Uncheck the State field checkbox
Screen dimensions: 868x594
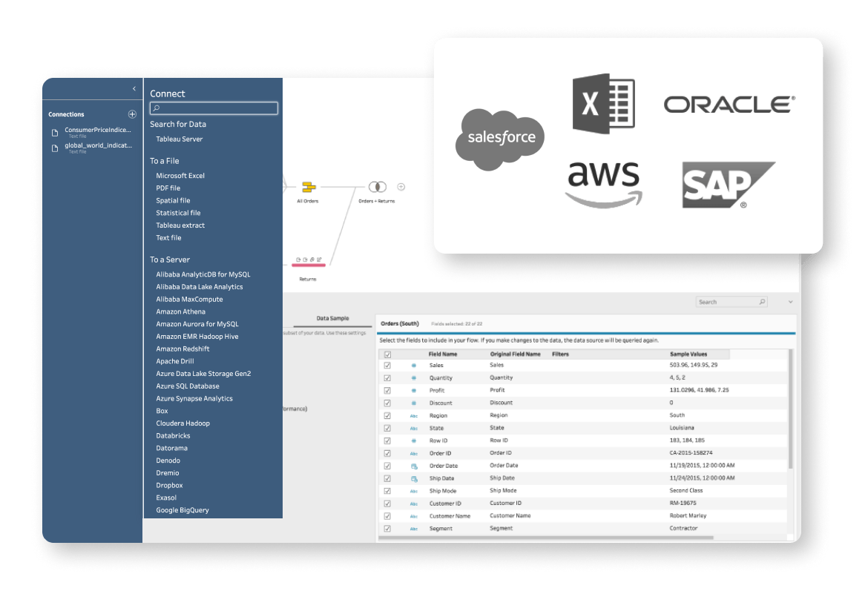click(387, 429)
